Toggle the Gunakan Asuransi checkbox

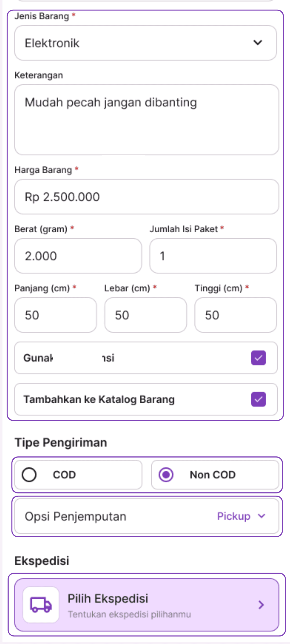pyautogui.click(x=258, y=358)
